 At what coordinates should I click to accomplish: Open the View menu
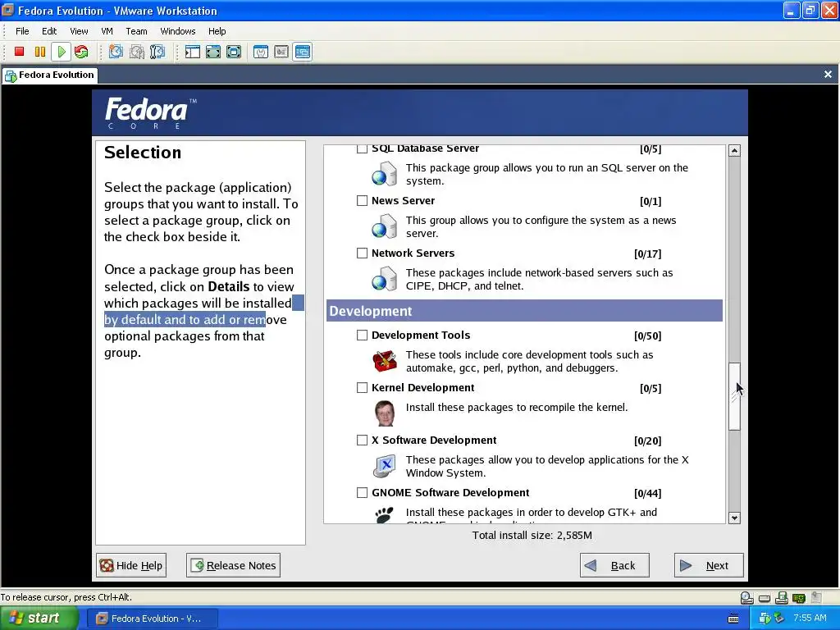point(79,31)
